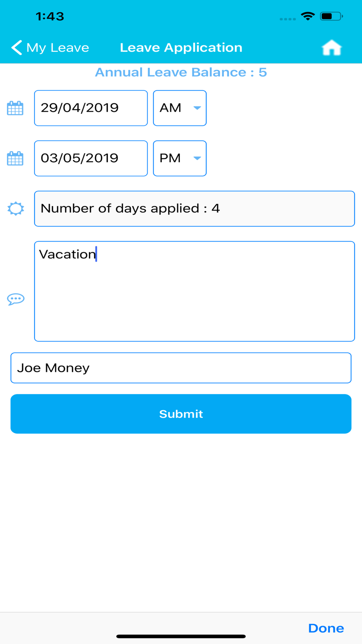Tap the battery status icon

coord(331,16)
